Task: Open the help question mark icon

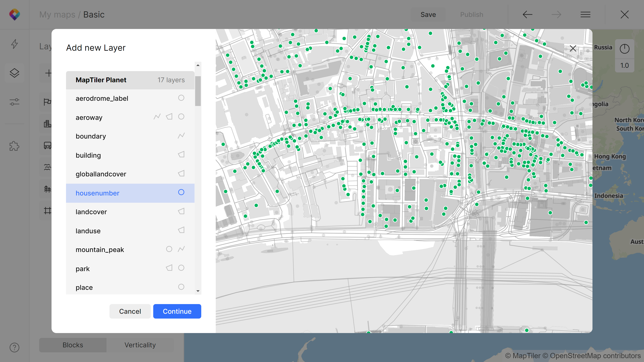Action: point(14,348)
